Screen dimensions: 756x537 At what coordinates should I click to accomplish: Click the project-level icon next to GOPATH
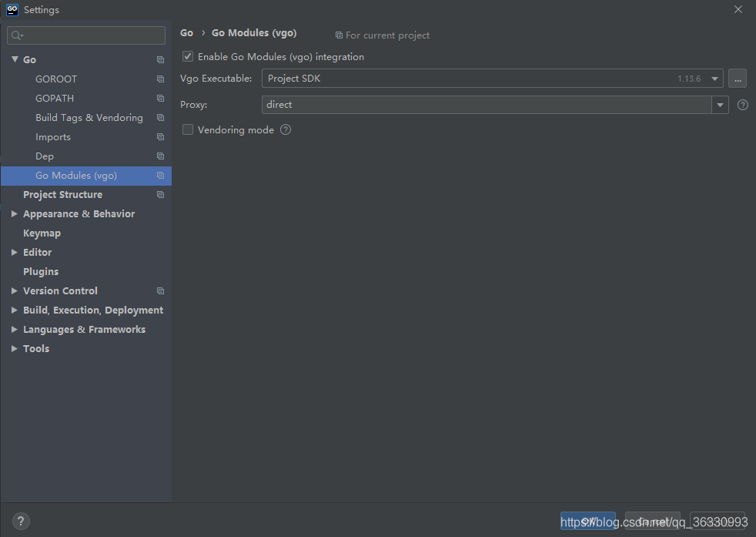[160, 99]
